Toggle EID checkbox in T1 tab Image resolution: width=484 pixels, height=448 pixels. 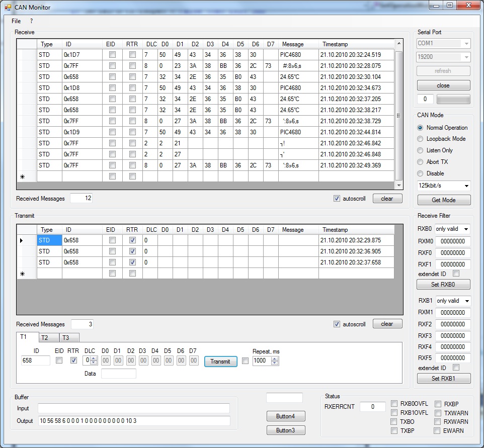pyautogui.click(x=59, y=360)
